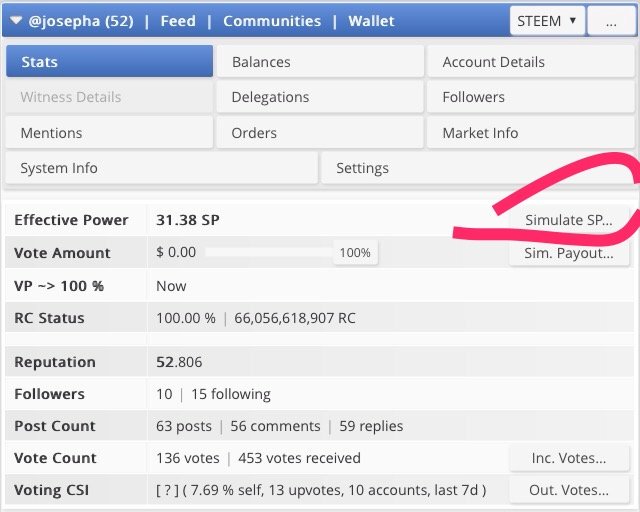
Task: Open the Settings tab
Action: pos(477,168)
